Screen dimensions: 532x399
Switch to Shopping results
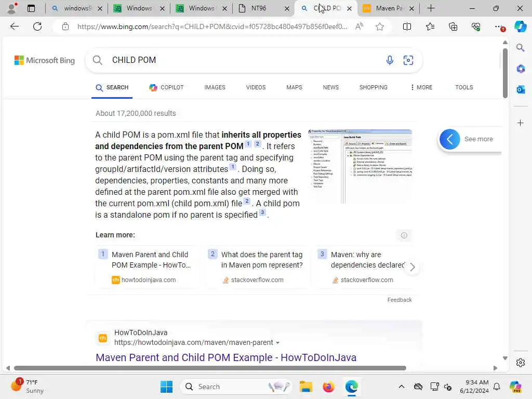[x=373, y=87]
